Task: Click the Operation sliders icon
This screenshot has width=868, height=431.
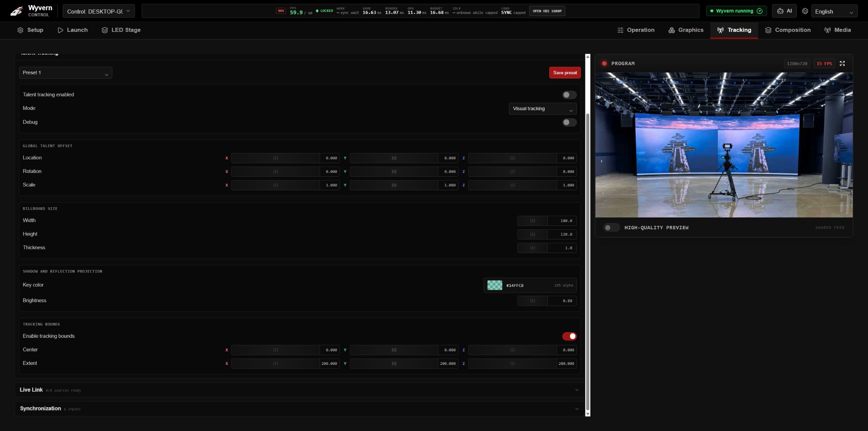Action: tap(620, 30)
